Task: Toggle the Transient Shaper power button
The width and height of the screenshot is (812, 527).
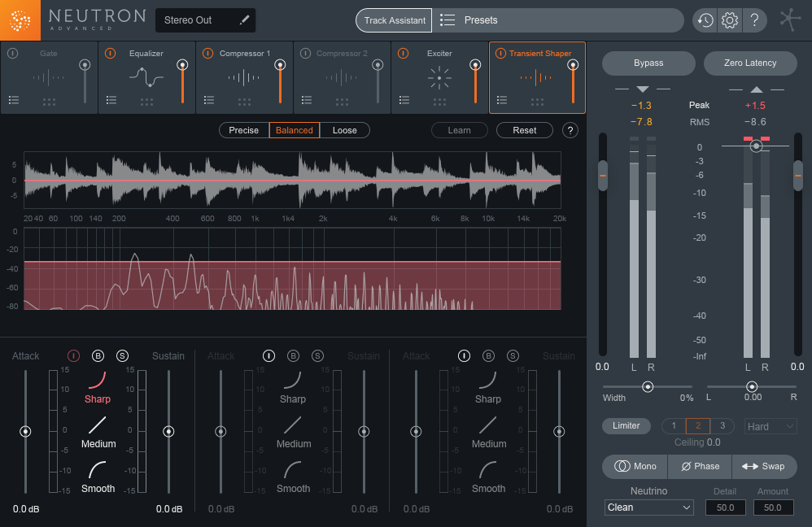Action: (500, 54)
